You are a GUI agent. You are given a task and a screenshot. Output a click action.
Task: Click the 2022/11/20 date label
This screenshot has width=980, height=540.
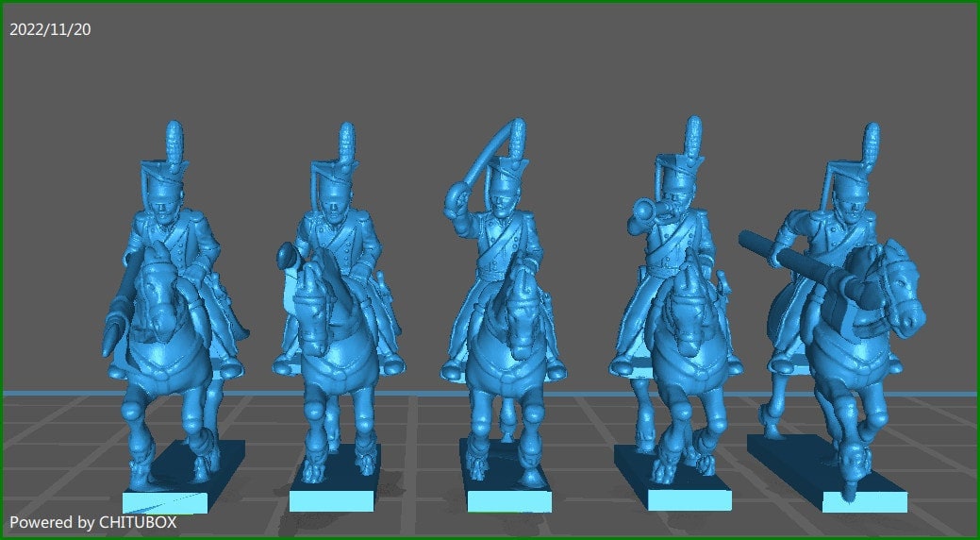(50, 29)
